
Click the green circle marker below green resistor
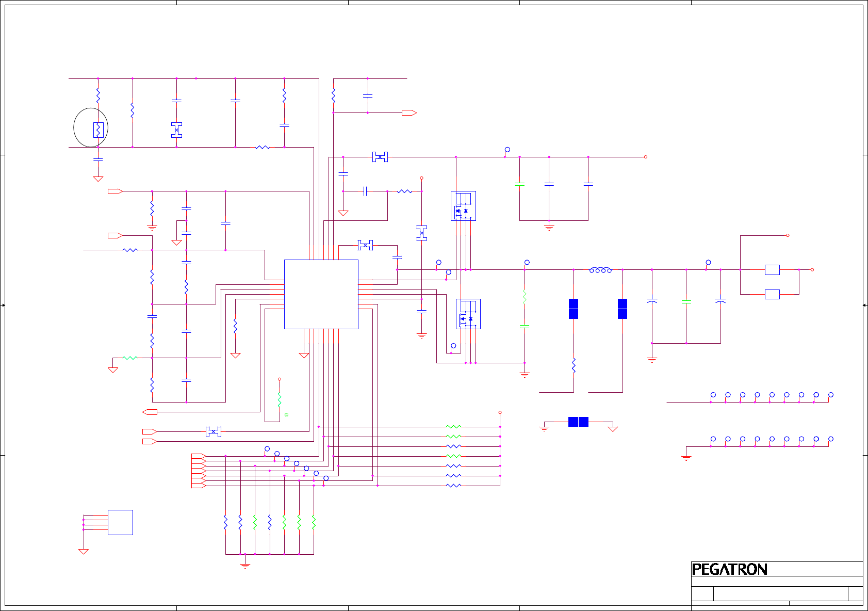(x=286, y=414)
